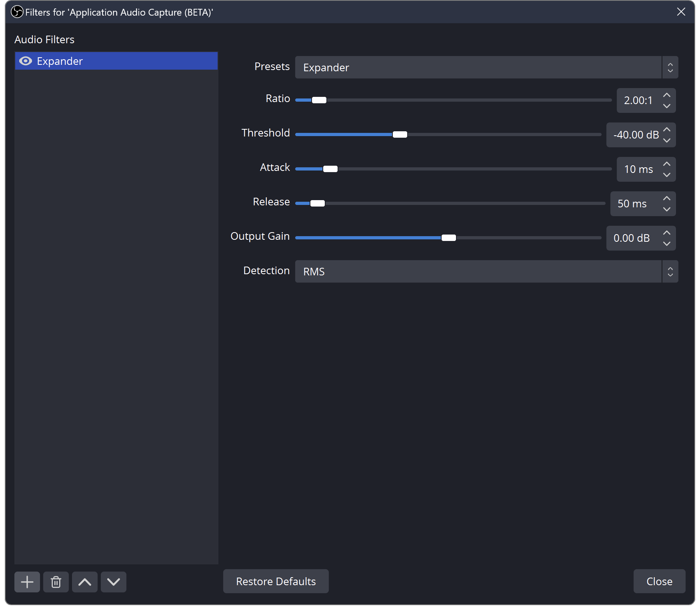Click the add filter plus icon
The height and width of the screenshot is (610, 700).
[x=27, y=582]
